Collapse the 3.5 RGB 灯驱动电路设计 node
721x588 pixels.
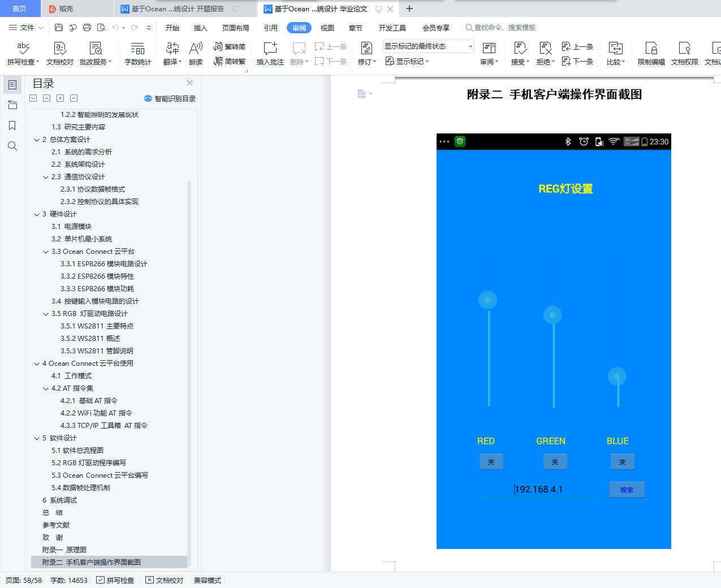46,314
